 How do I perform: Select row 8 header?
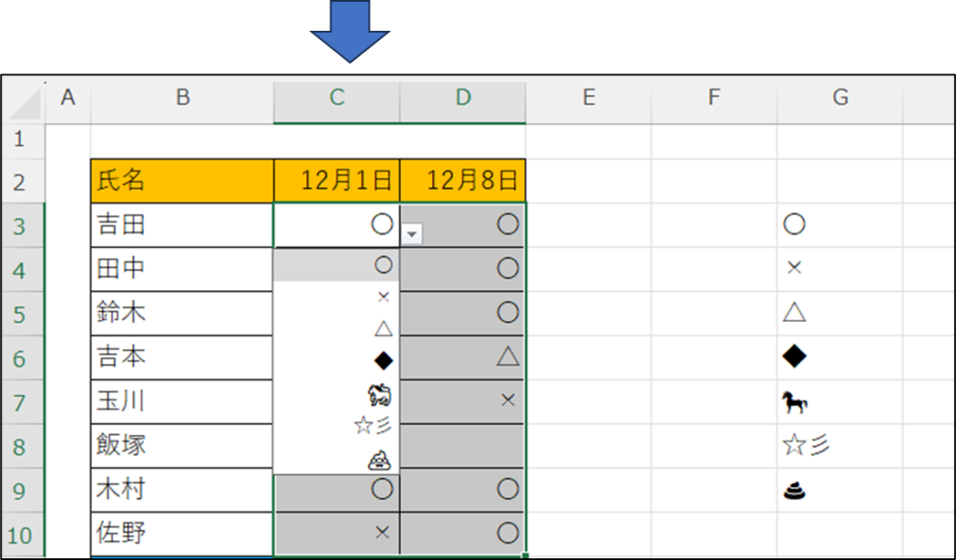(x=22, y=447)
